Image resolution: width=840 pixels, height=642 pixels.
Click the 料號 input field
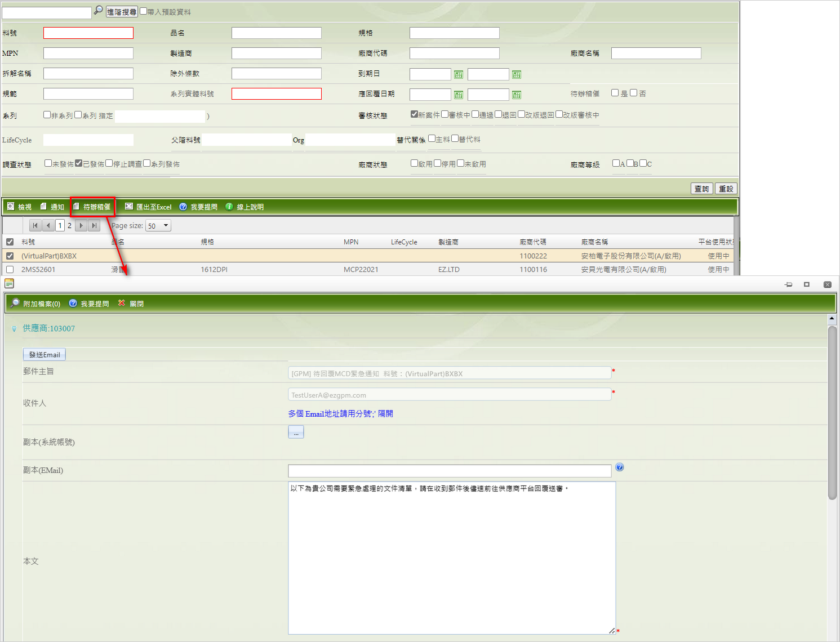[x=88, y=33]
